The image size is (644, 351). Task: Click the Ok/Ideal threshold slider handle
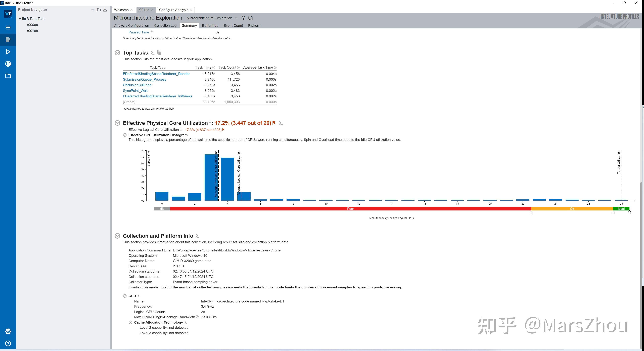point(613,212)
